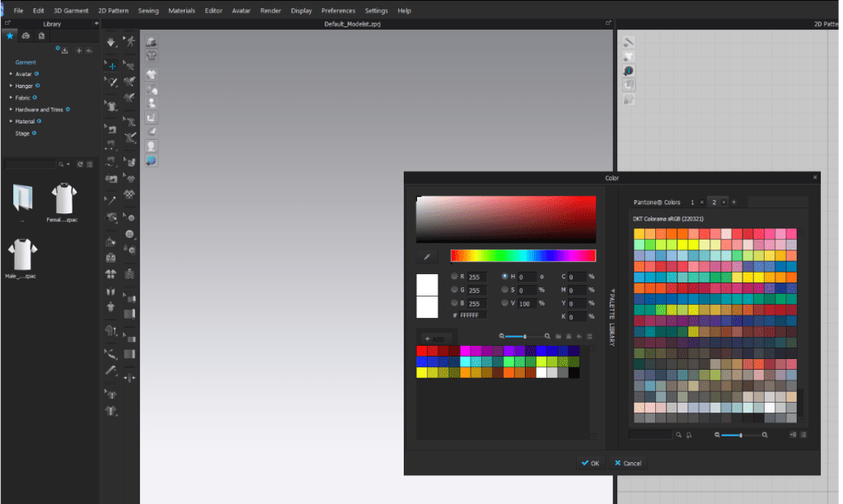Click the refresh icon beside library search
The image size is (843, 504).
pos(80,165)
